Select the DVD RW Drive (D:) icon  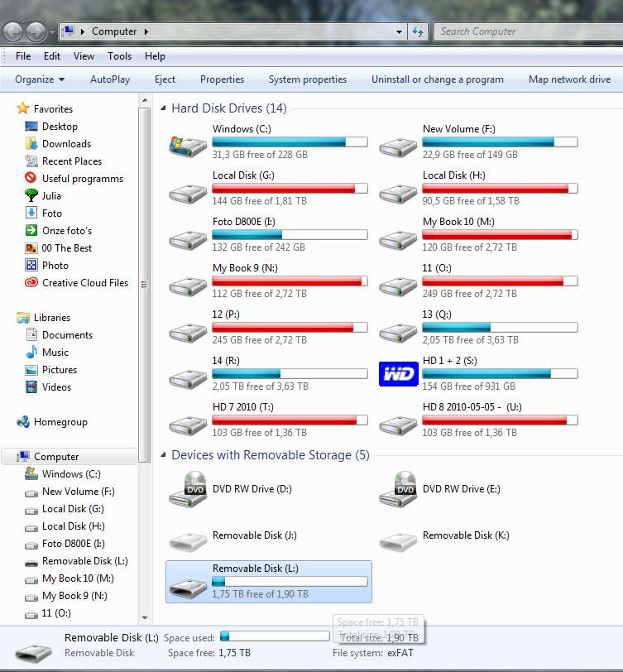tap(188, 489)
